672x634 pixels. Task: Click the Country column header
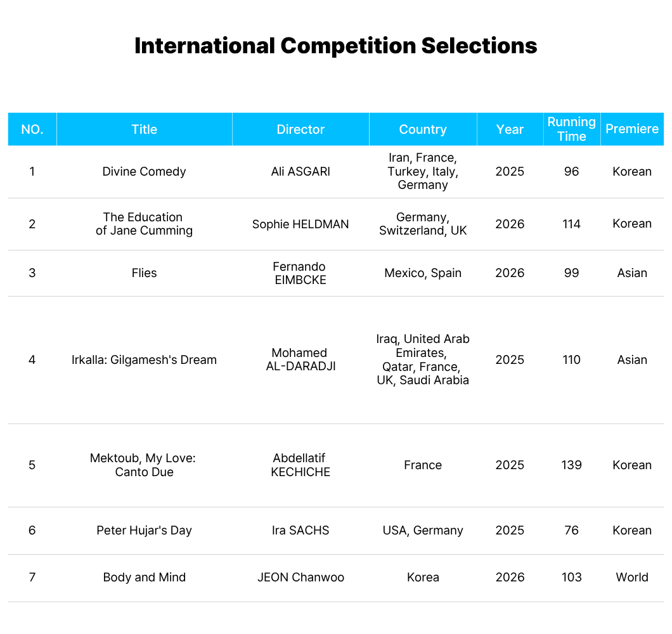(x=423, y=129)
